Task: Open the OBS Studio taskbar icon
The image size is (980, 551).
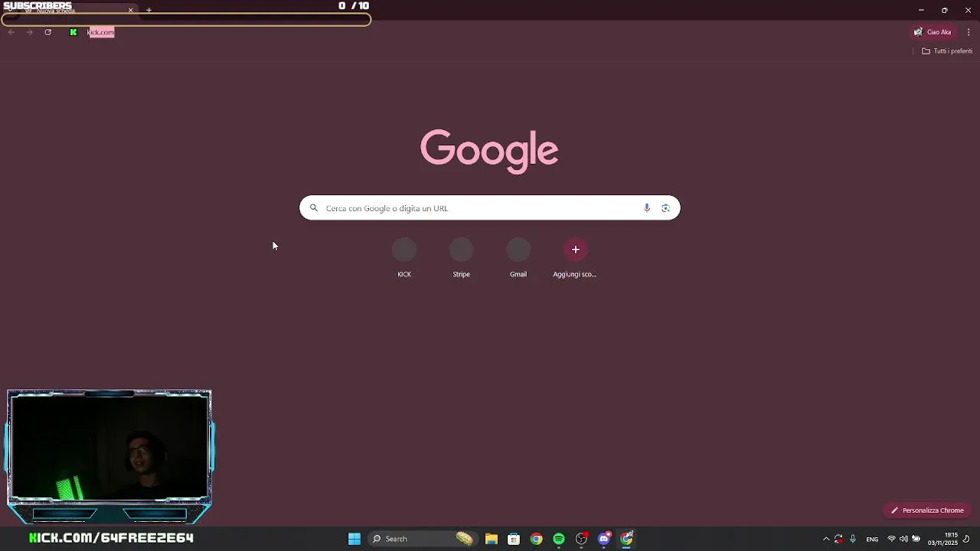Action: tap(582, 539)
